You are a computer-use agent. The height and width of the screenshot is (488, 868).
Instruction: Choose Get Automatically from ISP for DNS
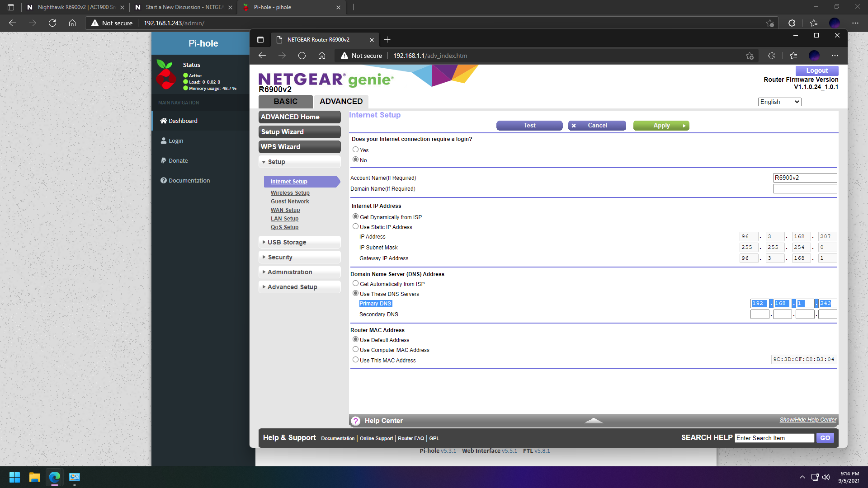(355, 283)
